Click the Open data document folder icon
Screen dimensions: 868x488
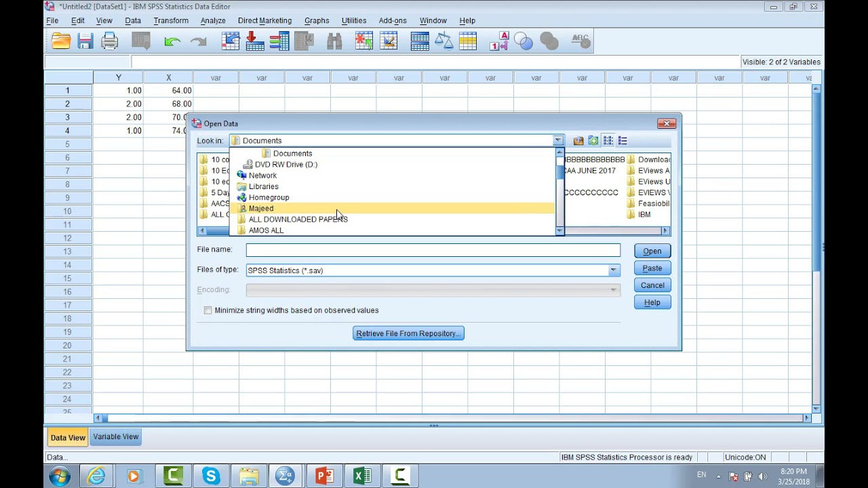tap(61, 41)
